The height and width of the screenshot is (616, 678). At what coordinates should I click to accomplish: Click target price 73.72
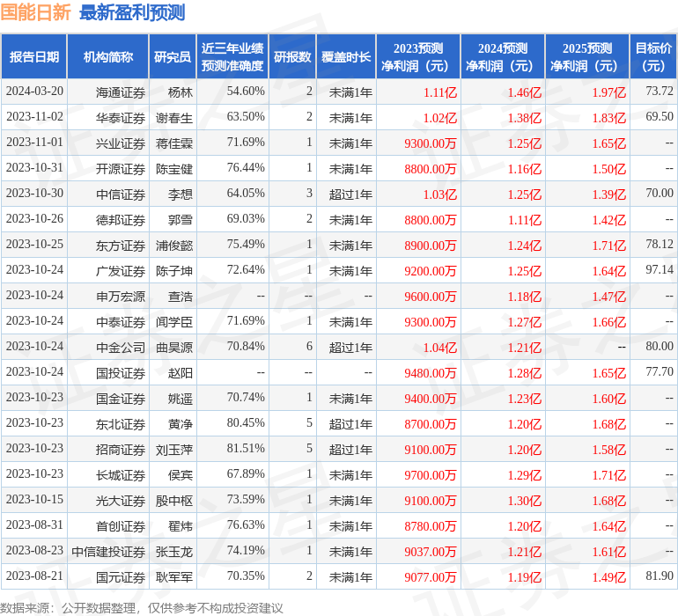[x=660, y=91]
